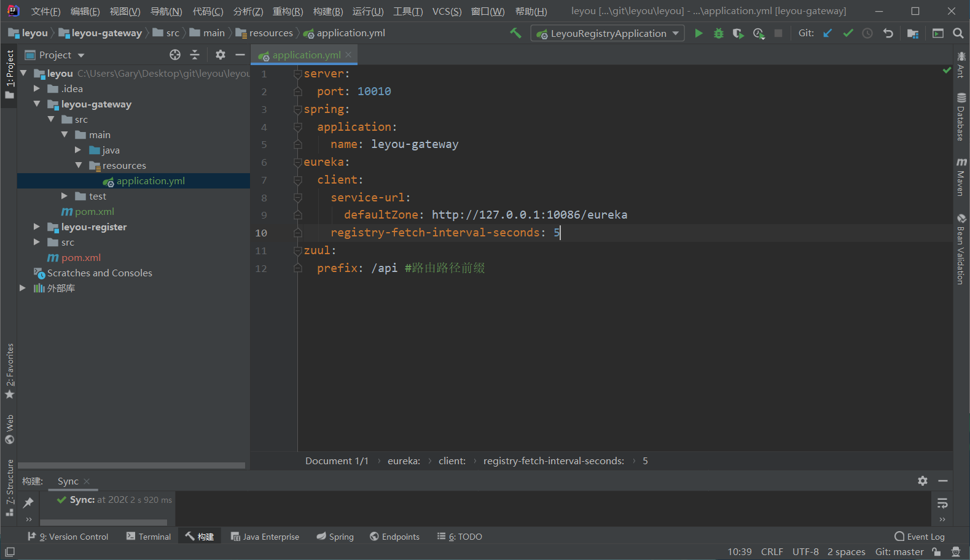Click the window layout icon beside search

click(x=938, y=33)
